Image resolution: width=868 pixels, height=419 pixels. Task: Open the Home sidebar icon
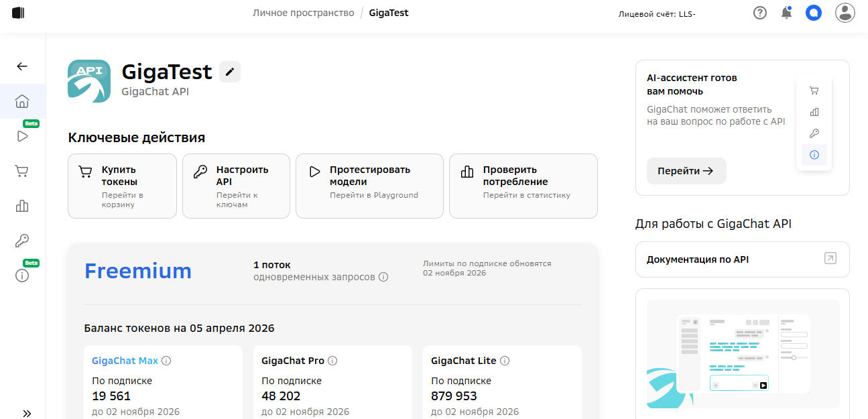[22, 101]
